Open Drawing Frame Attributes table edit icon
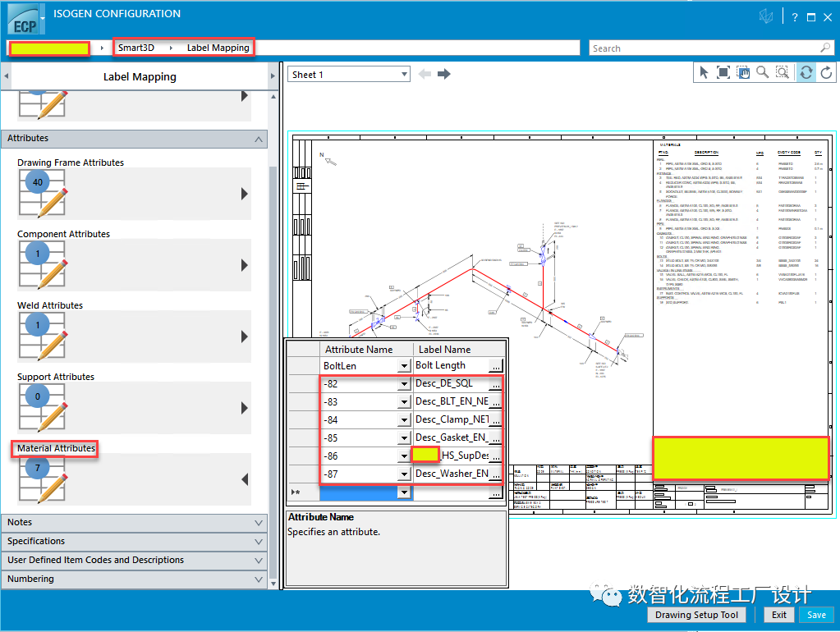This screenshot has width=840, height=632. point(43,194)
